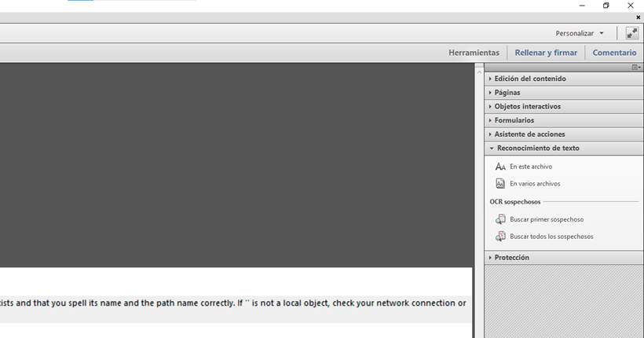Expand Objetos interactivos panel section
Screen dimensions: 644x338
coord(527,106)
